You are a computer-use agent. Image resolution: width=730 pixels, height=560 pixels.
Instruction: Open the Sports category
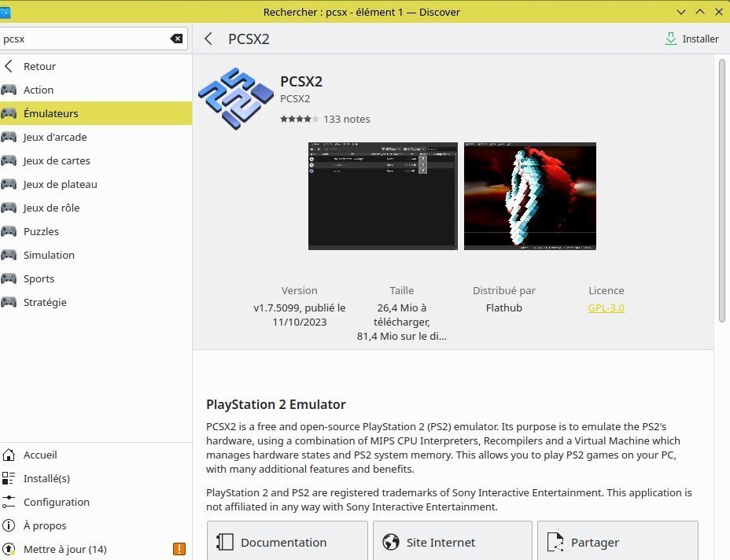pyautogui.click(x=95, y=279)
